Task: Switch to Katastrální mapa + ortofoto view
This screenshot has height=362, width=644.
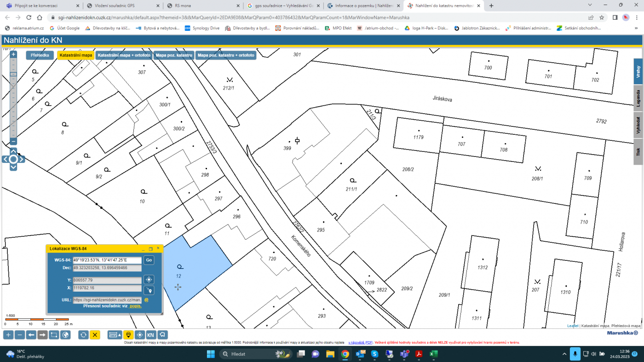Action: point(124,55)
